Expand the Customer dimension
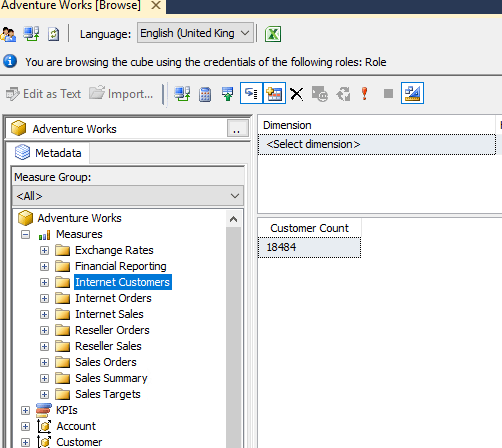 (x=25, y=442)
